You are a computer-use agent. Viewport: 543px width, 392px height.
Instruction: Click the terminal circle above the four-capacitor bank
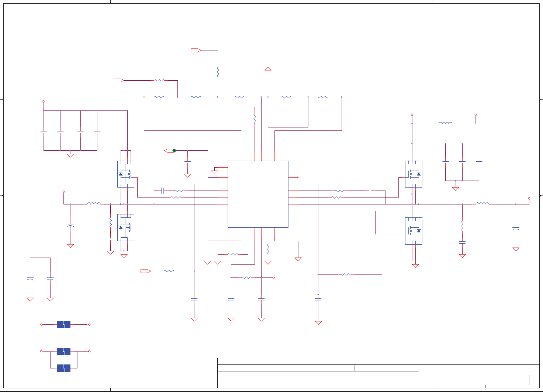pos(44,102)
